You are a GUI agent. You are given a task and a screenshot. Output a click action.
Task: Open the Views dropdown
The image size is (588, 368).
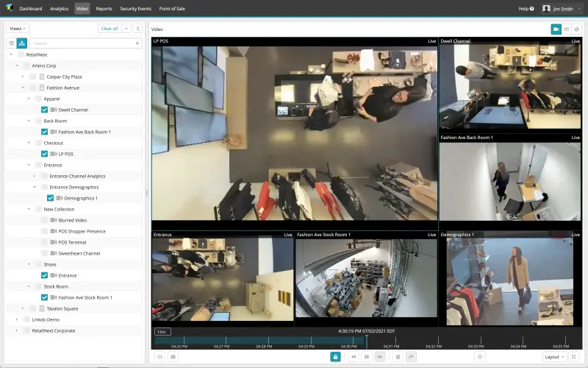[x=18, y=29]
